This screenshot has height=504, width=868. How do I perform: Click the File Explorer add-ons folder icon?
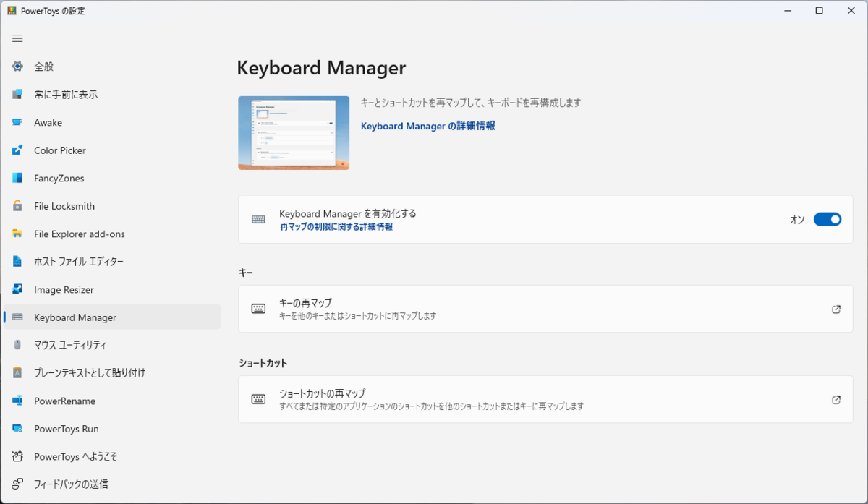tap(17, 234)
